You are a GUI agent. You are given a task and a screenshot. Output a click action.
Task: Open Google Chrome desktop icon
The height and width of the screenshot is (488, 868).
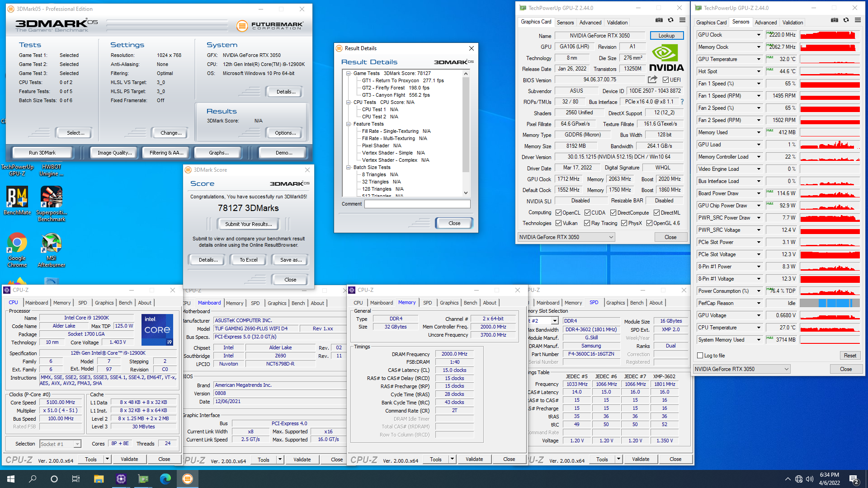pos(17,250)
